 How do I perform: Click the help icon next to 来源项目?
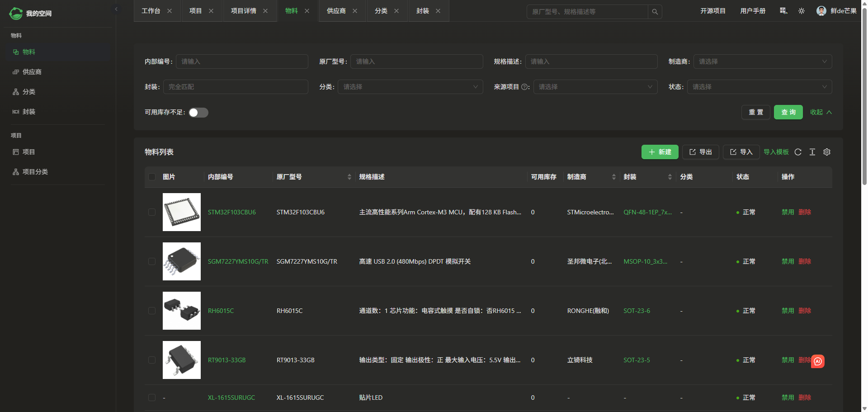pos(524,87)
